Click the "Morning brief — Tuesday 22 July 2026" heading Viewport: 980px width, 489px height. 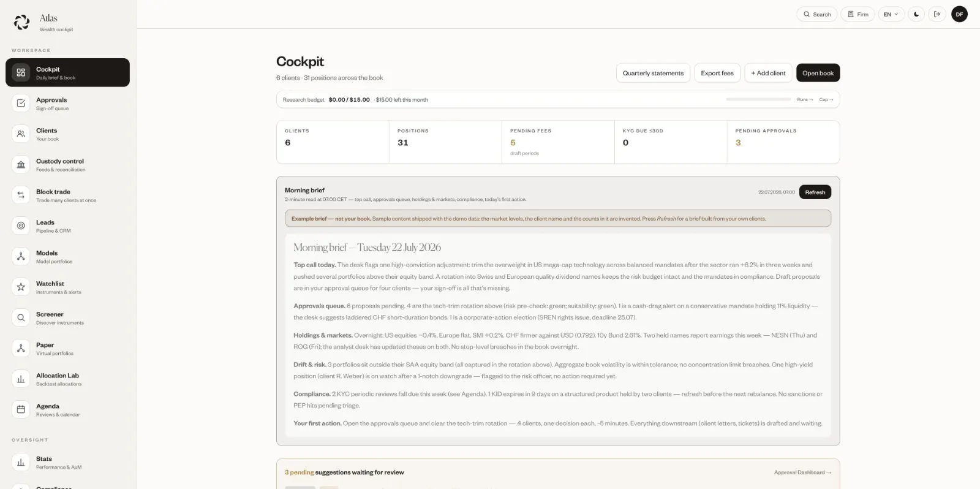pyautogui.click(x=367, y=248)
